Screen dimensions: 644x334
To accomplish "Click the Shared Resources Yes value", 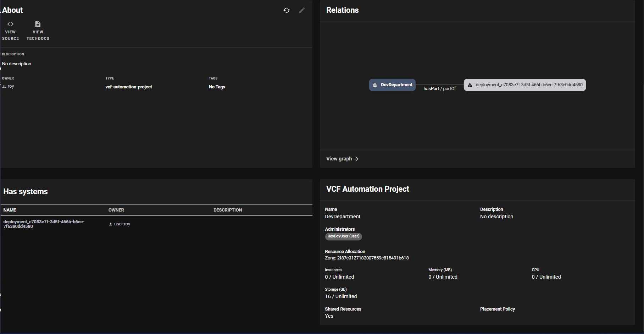I will (x=329, y=316).
